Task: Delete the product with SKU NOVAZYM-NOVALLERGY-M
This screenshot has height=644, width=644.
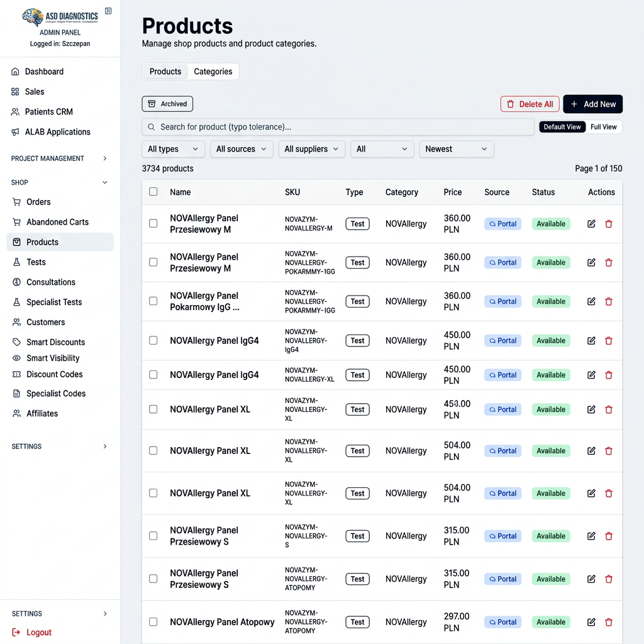Action: click(x=609, y=224)
